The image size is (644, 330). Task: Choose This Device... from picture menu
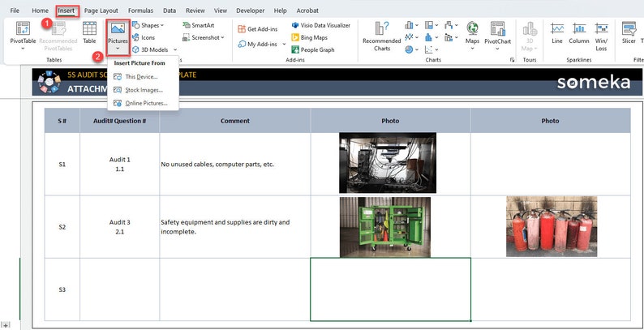[x=143, y=77]
